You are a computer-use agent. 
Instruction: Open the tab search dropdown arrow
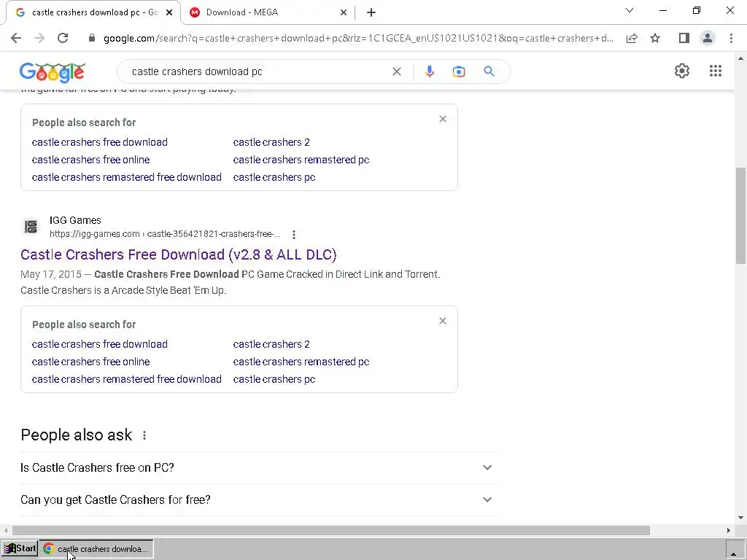[630, 10]
